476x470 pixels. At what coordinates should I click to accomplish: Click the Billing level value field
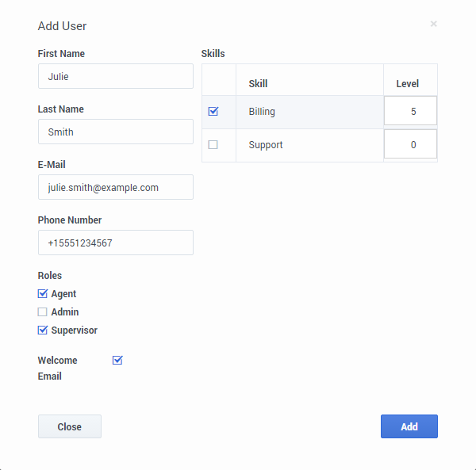(410, 112)
